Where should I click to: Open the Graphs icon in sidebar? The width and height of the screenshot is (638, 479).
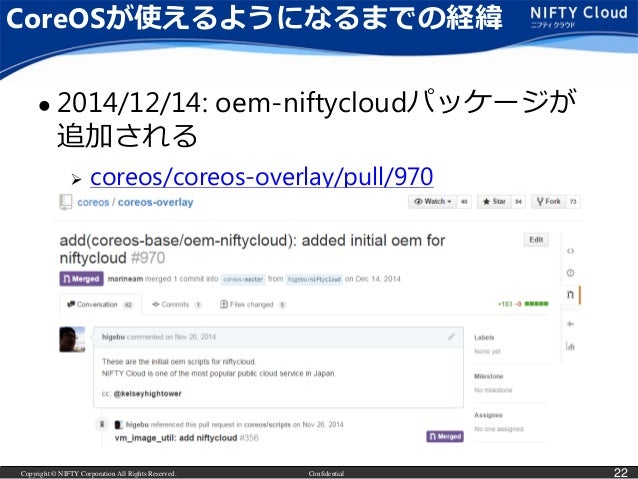pos(570,346)
